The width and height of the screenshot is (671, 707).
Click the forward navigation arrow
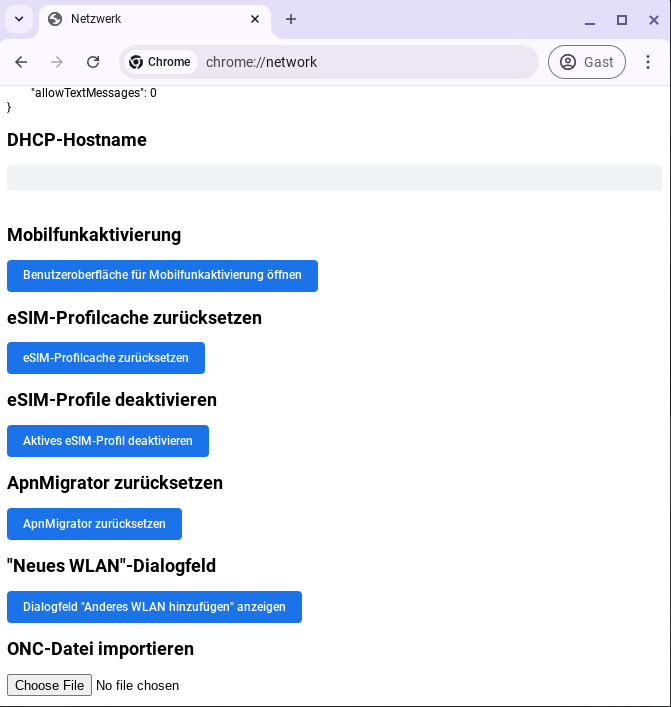(57, 62)
